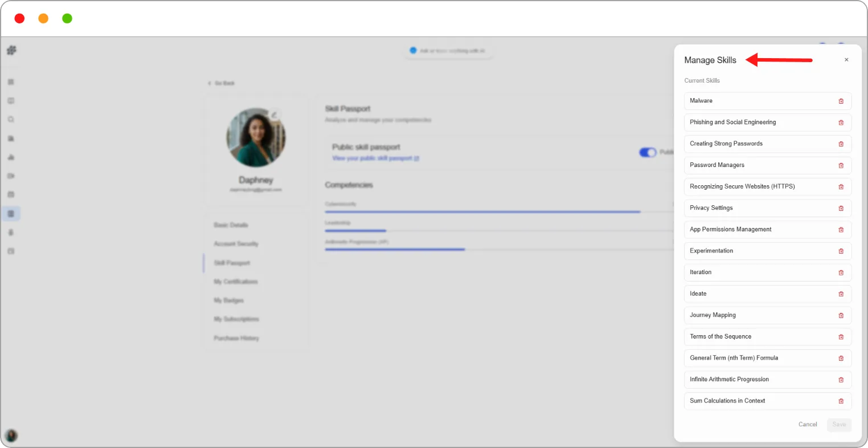Image resolution: width=868 pixels, height=448 pixels.
Task: Remove Phishing and Social Engineering skill
Action: 841,123
